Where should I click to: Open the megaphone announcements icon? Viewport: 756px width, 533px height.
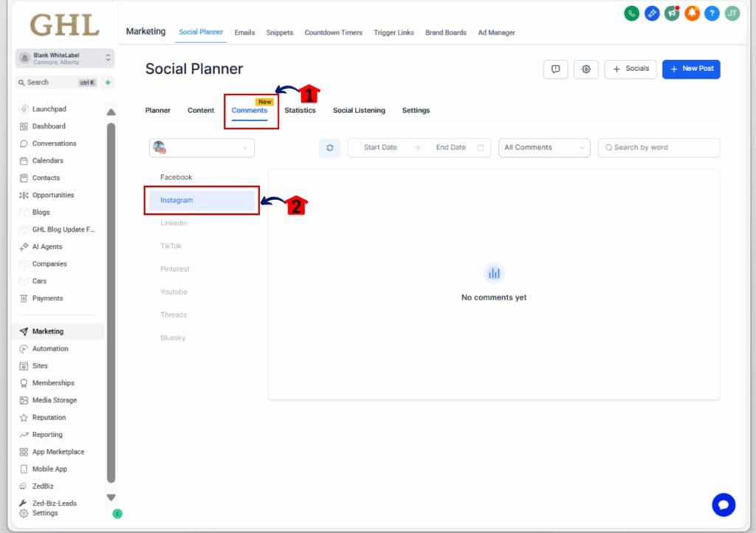(x=672, y=13)
